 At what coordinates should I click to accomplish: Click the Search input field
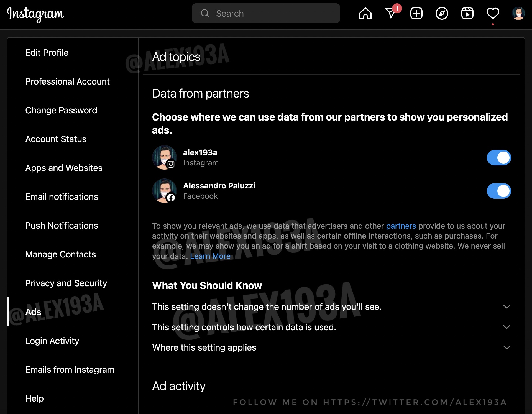[266, 13]
